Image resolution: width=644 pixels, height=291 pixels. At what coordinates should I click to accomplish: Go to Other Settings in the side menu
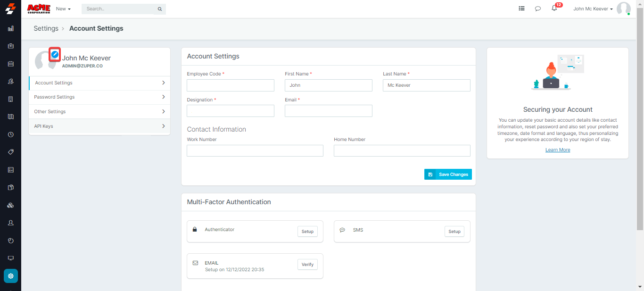tap(99, 112)
